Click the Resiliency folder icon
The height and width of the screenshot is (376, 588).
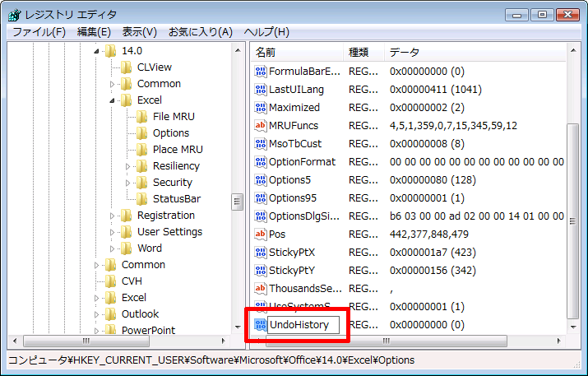point(141,166)
